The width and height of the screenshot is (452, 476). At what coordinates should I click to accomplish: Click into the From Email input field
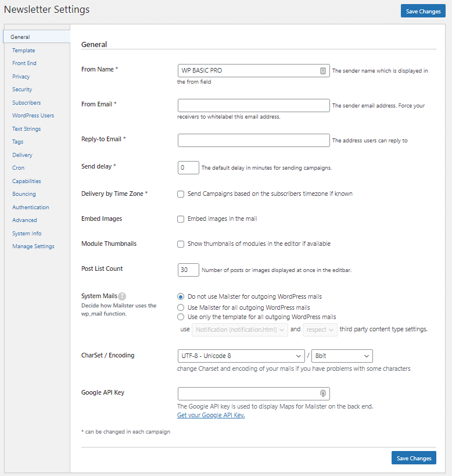click(x=253, y=106)
